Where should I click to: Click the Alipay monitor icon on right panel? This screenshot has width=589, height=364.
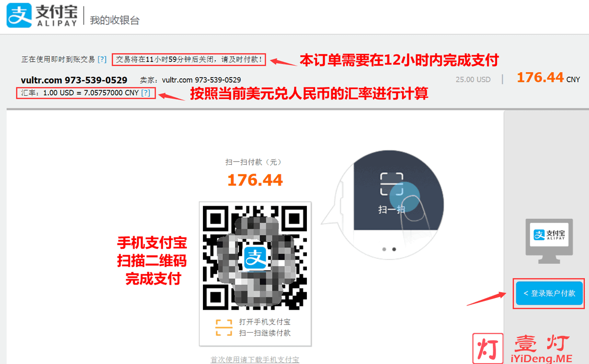click(x=549, y=241)
